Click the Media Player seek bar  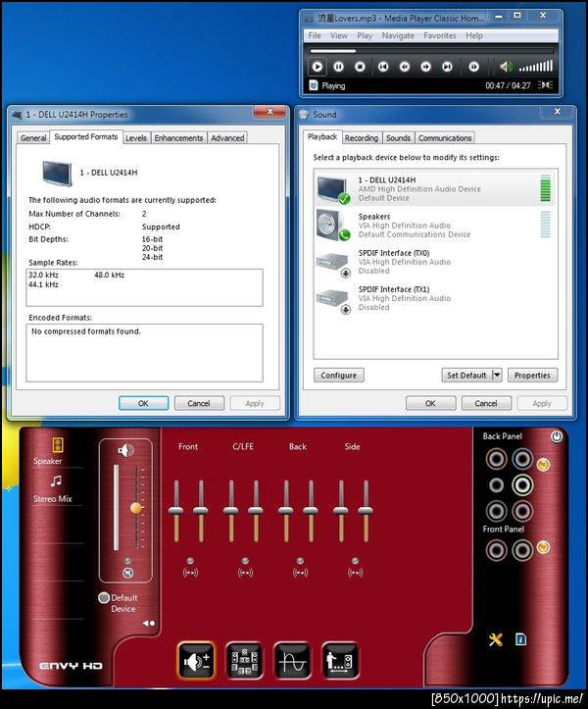pyautogui.click(x=431, y=51)
